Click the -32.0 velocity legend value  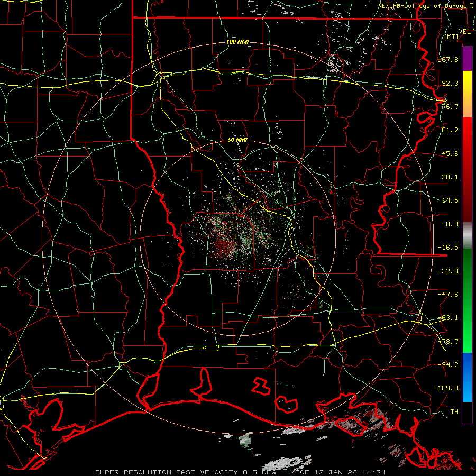(448, 271)
